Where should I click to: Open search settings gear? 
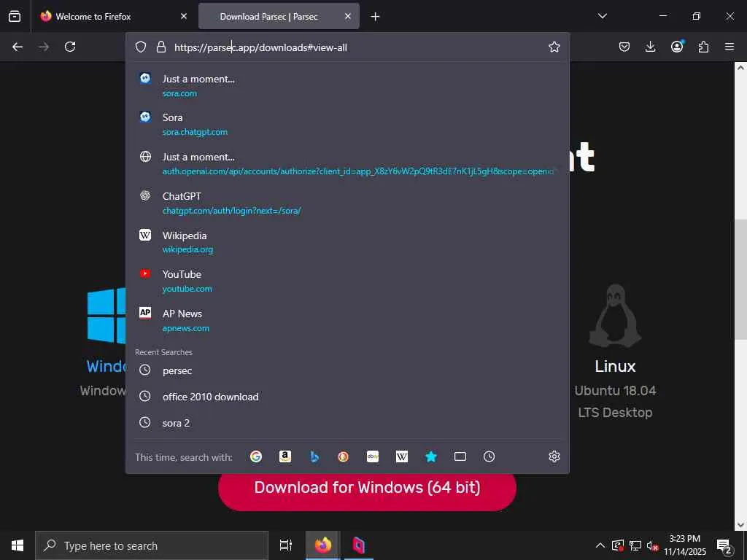pyautogui.click(x=554, y=456)
